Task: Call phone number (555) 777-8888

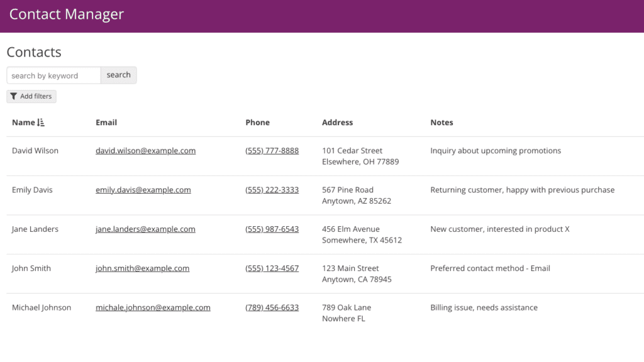Action: [272, 151]
